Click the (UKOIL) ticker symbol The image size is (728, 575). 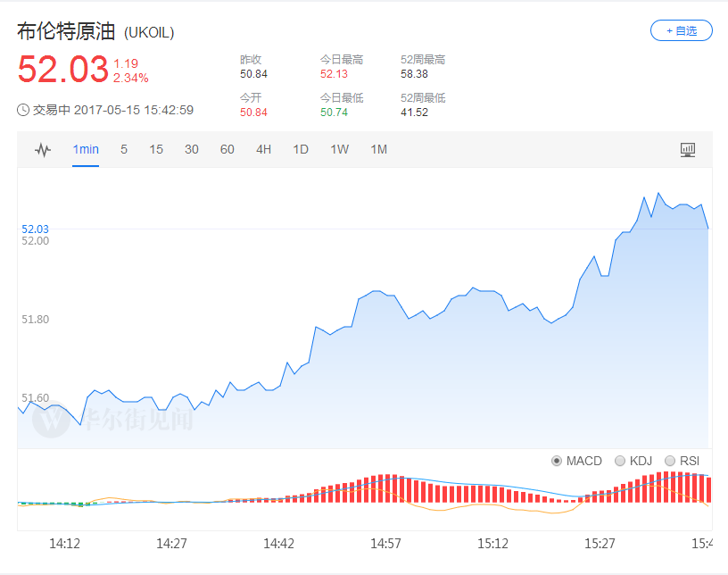149,32
